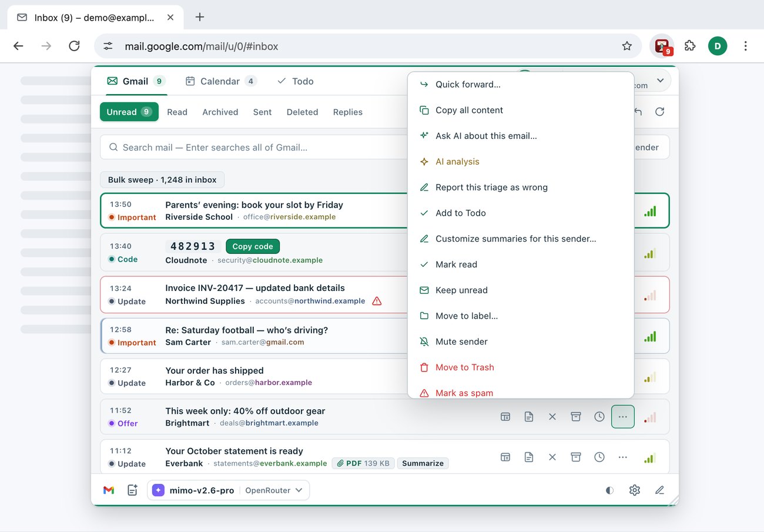This screenshot has width=764, height=532.
Task: Switch to the Todo tab
Action: pos(296,81)
